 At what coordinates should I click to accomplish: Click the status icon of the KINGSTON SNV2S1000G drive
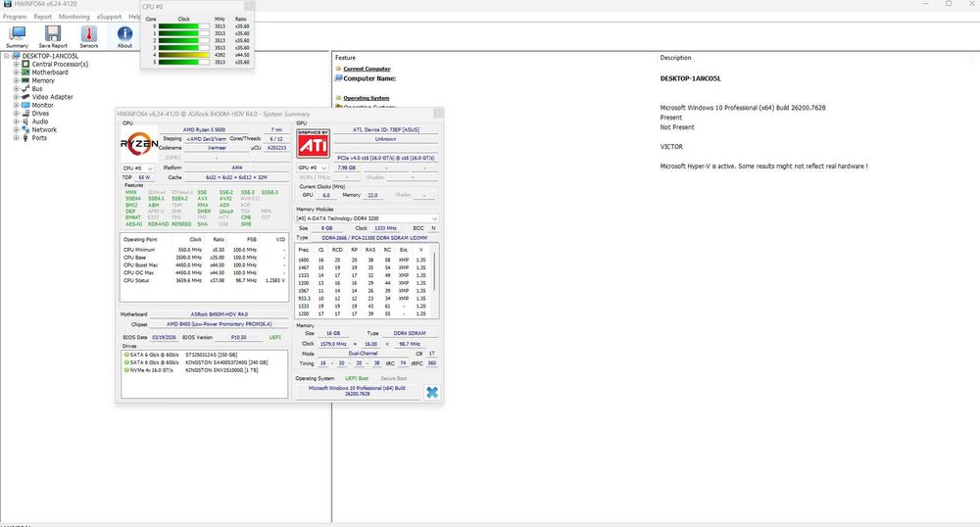click(126, 369)
